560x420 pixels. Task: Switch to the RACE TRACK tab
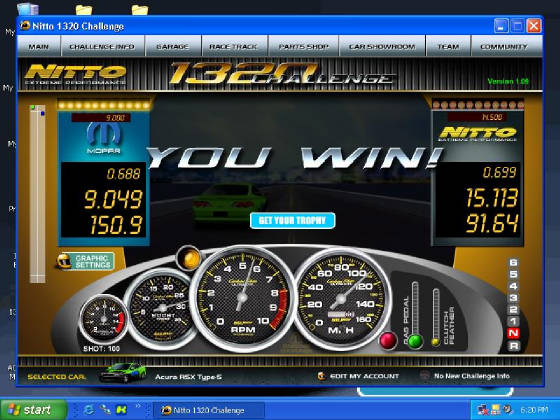234,46
